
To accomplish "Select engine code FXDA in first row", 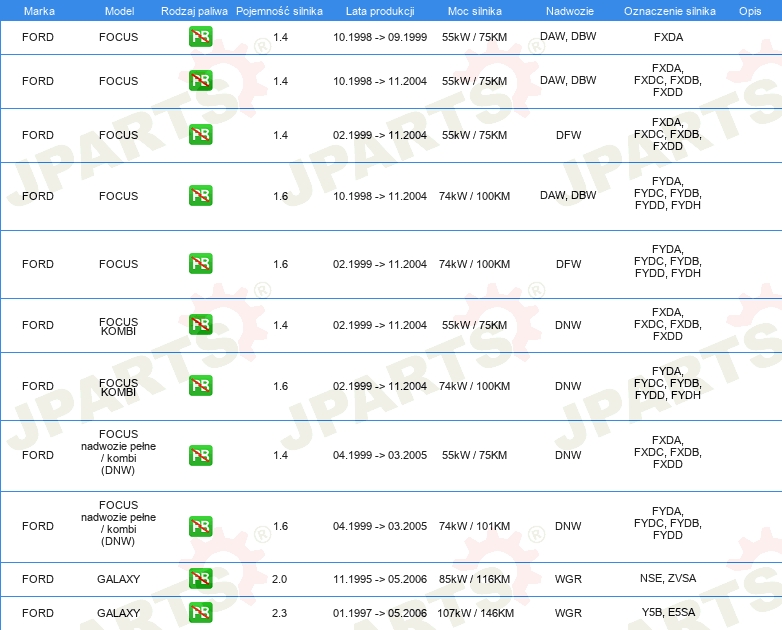I will pyautogui.click(x=668, y=37).
